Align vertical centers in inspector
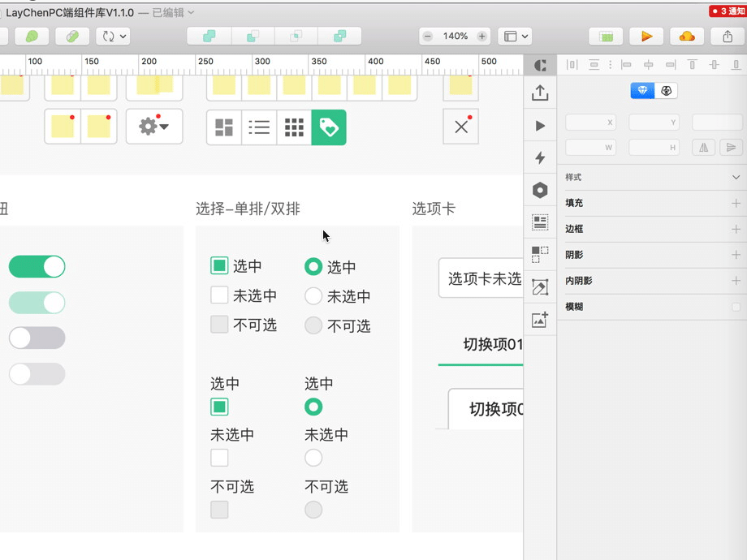747x560 pixels. [715, 65]
